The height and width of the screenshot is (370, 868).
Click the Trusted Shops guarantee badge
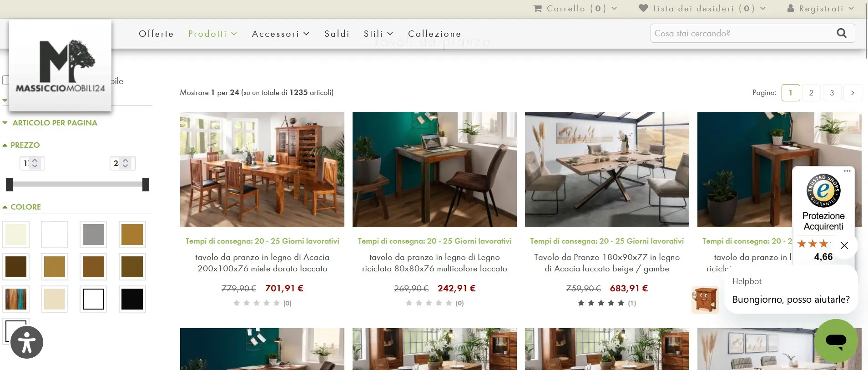click(823, 191)
